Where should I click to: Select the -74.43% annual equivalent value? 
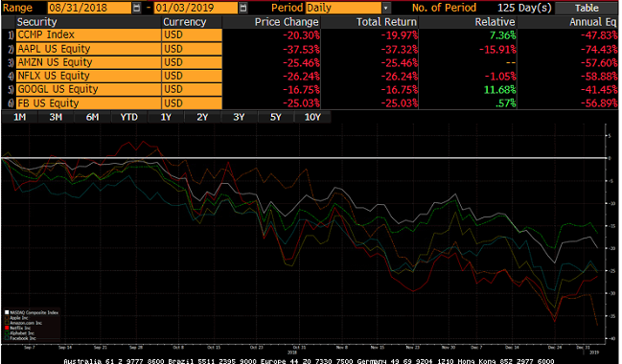coord(599,49)
